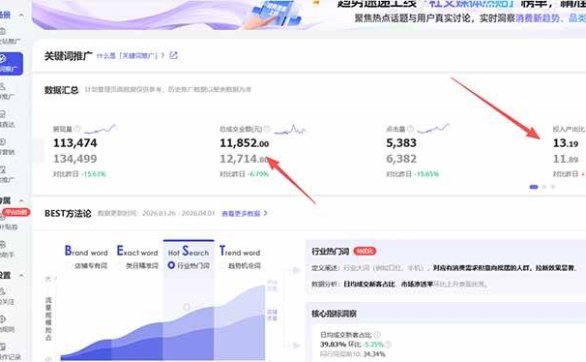Click the top promotional banner
This screenshot has width=586, height=362.
(x=309, y=15)
